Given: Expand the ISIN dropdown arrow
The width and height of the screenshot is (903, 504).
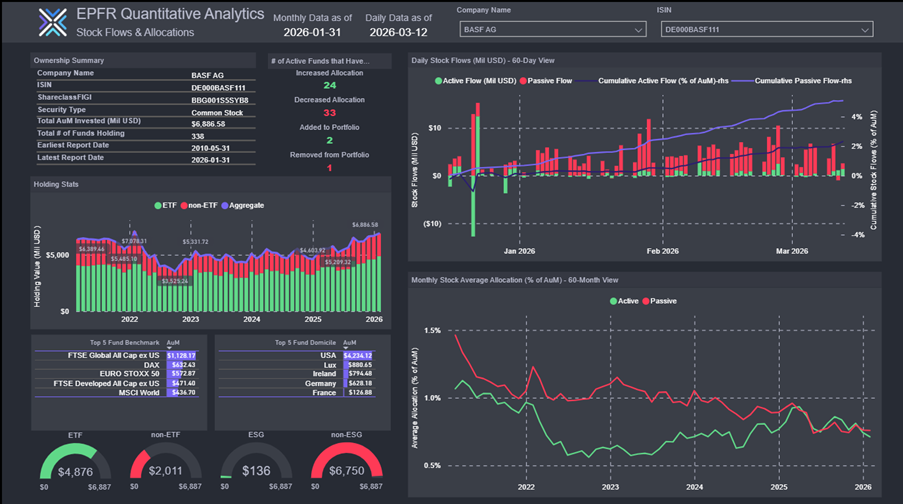Looking at the screenshot, I should [864, 30].
